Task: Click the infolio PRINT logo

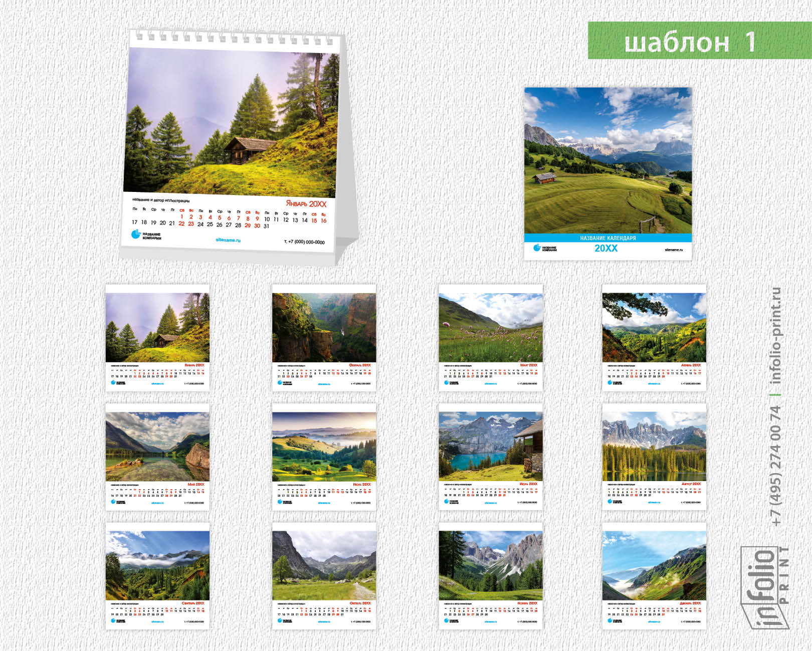Action: click(x=765, y=587)
